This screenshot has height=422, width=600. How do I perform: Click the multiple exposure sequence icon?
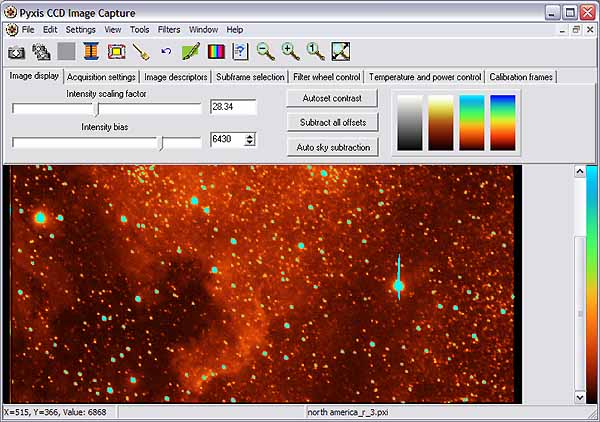coord(41,52)
